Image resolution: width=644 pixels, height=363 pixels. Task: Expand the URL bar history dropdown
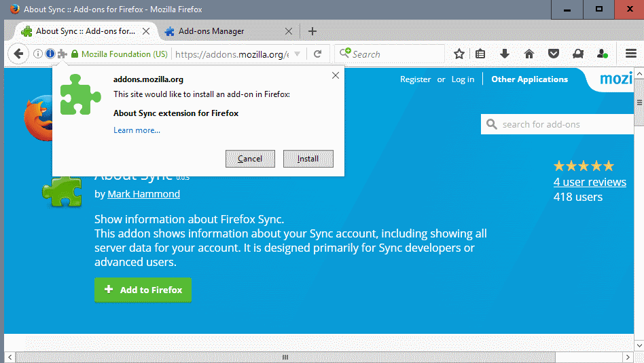(x=297, y=54)
